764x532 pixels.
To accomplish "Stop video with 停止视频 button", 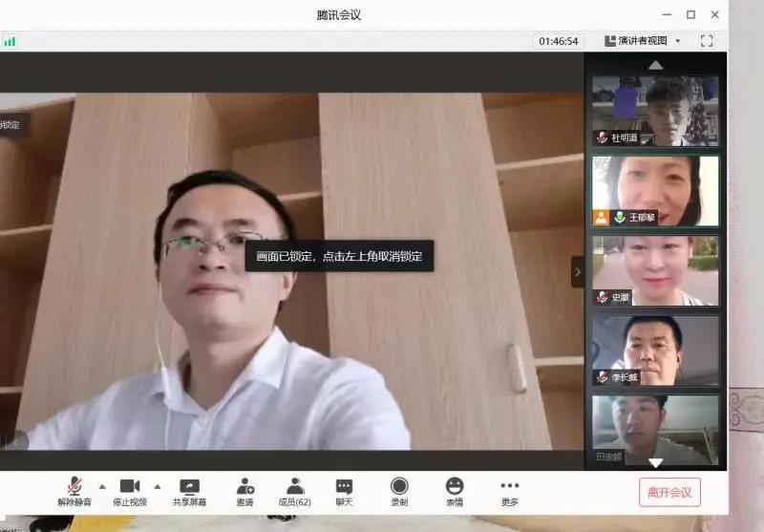I will [x=130, y=491].
